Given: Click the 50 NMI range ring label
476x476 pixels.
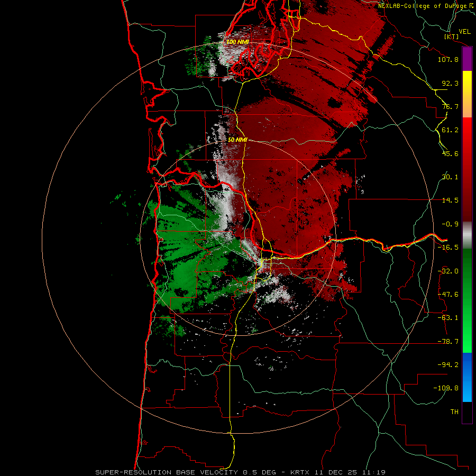Looking at the screenshot, I should [237, 140].
